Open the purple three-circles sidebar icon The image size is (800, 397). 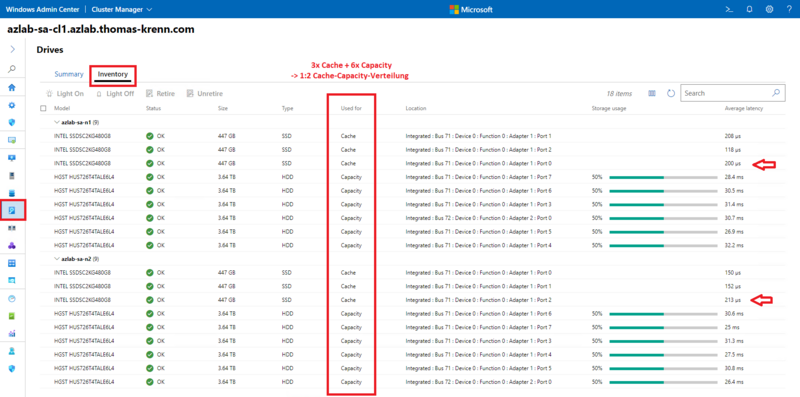pos(12,245)
